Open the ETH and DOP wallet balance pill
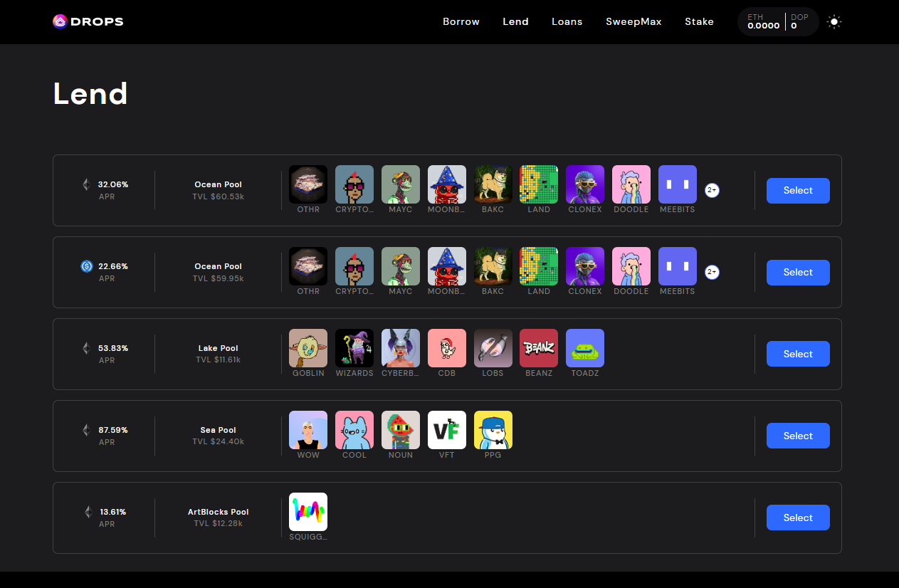This screenshot has width=899, height=588. tap(777, 22)
